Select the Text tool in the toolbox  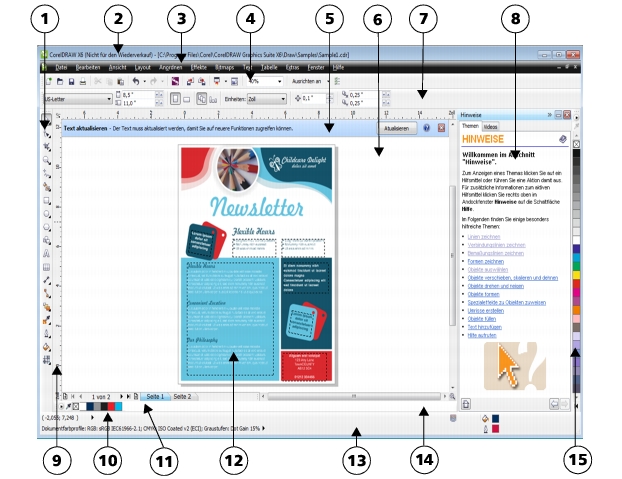coord(47,254)
